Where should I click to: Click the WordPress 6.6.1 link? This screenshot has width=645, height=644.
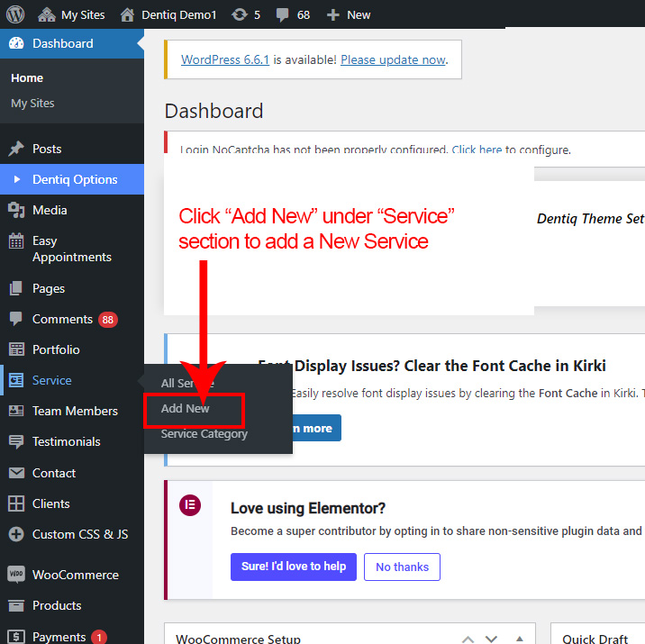tap(225, 59)
